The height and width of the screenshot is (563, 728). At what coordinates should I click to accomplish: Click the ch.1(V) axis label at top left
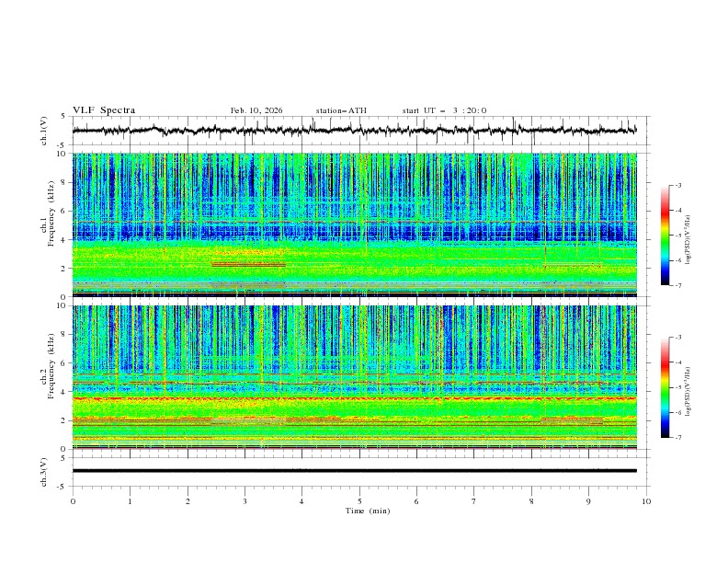click(x=44, y=131)
